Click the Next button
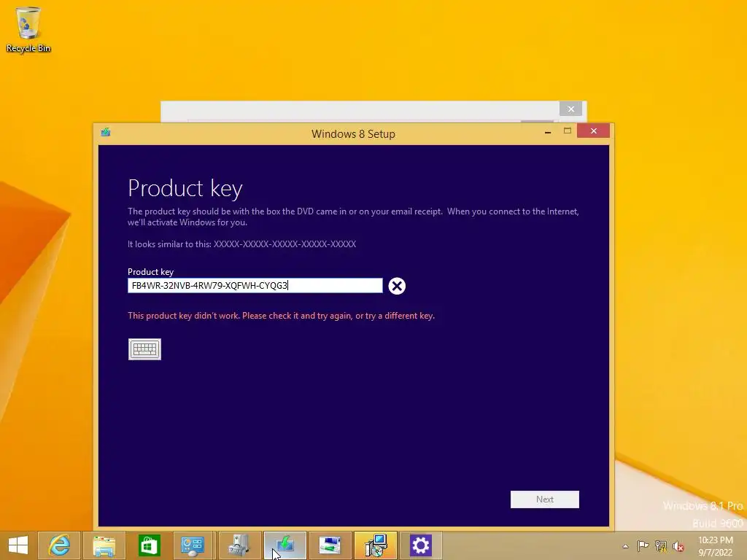The image size is (747, 560). pos(544,499)
